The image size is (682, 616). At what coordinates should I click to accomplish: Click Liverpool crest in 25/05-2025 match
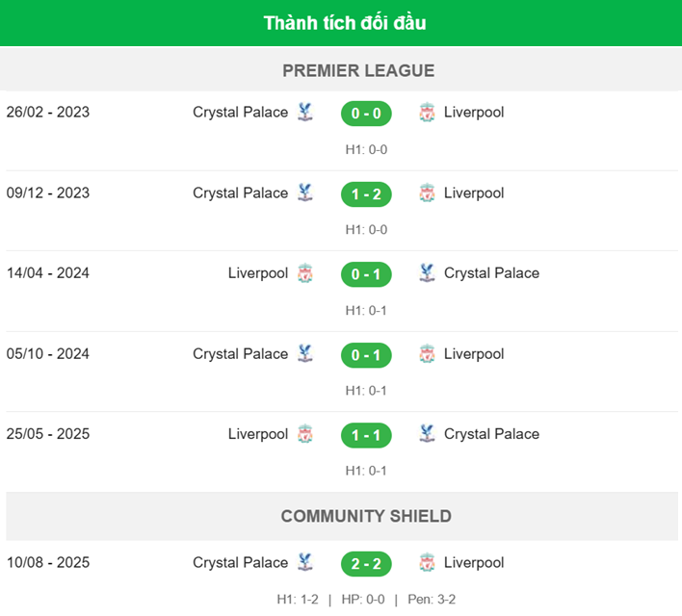click(305, 434)
